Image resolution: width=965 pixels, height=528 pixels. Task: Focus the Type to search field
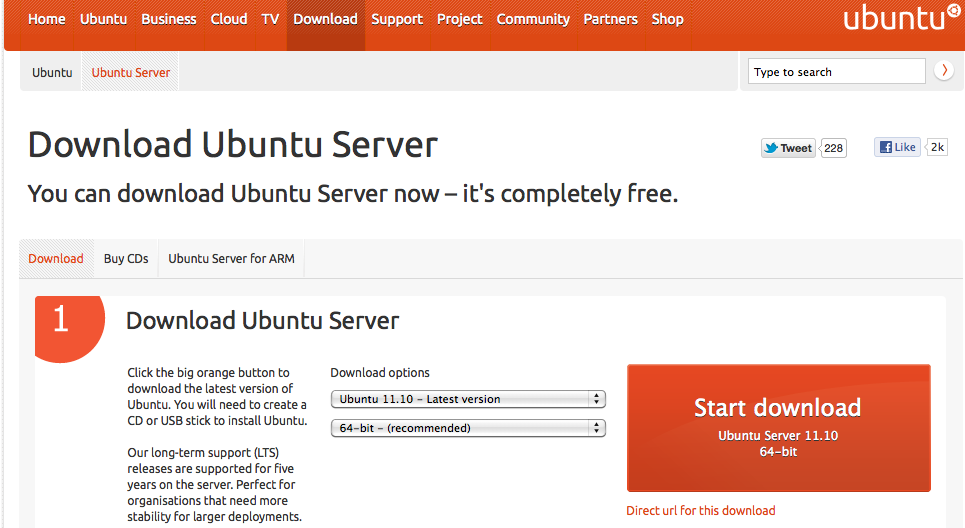point(836,71)
